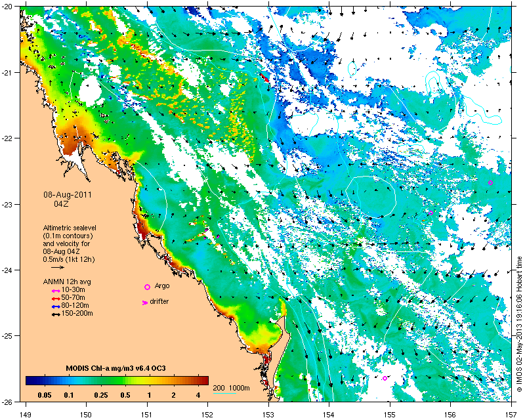Click the '50-70m' depth label

point(73,298)
